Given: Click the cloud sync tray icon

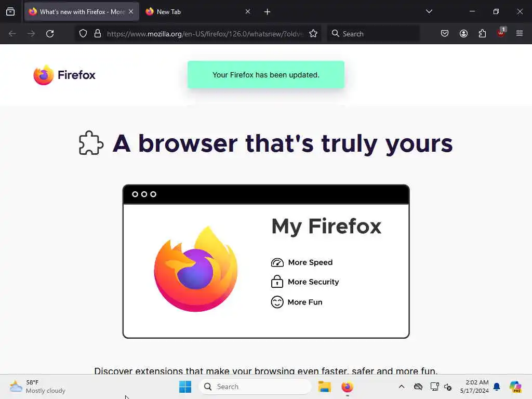Looking at the screenshot, I should pyautogui.click(x=418, y=387).
